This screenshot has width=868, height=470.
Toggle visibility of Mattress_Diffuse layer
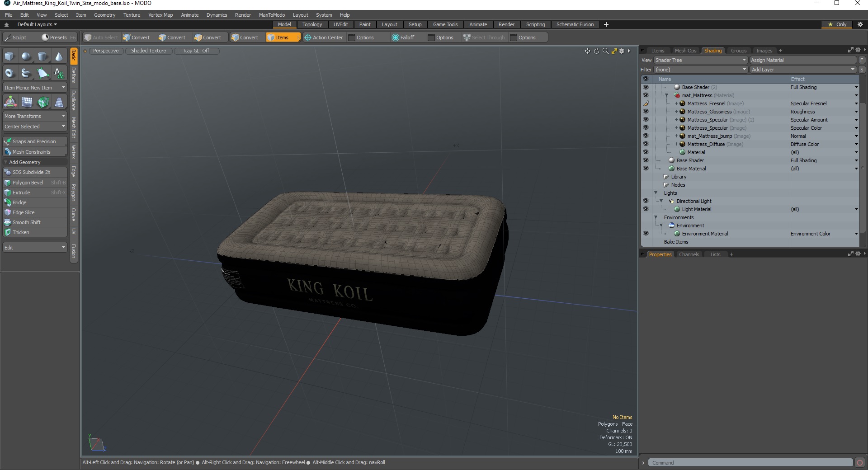pyautogui.click(x=646, y=144)
